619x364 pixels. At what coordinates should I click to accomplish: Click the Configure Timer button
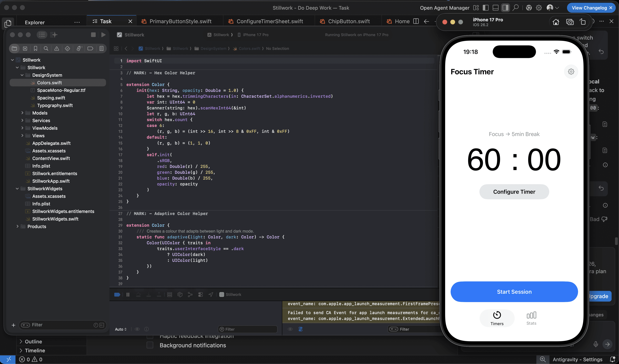click(x=514, y=192)
